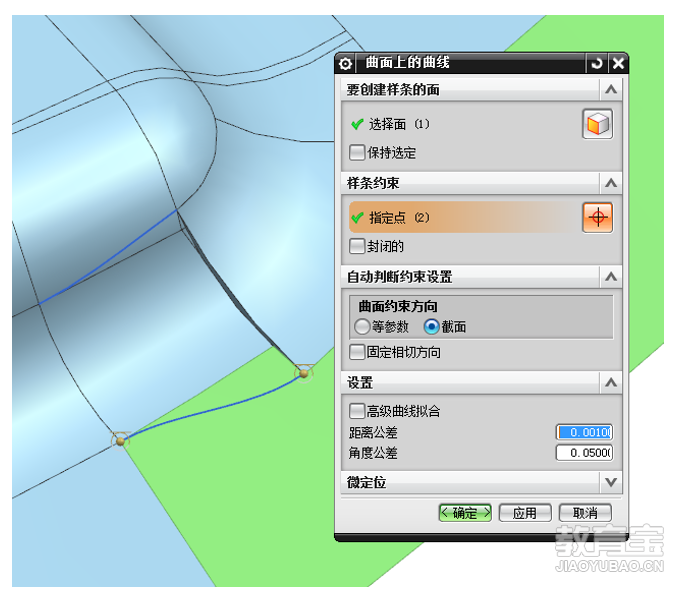Screen dimensions: 685x595
Task: Select the right spline point handle on the surface
Action: pos(304,373)
